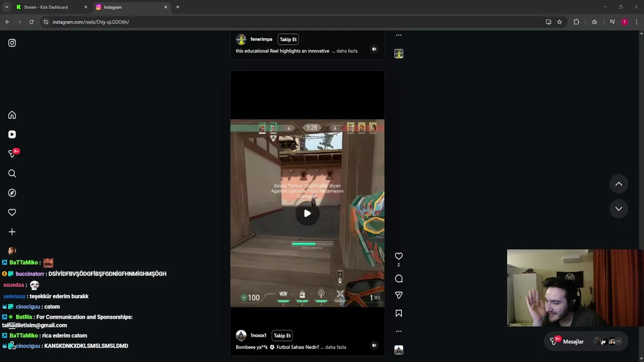This screenshot has width=644, height=362.
Task: Bookmark this page with star
Action: click(x=559, y=22)
